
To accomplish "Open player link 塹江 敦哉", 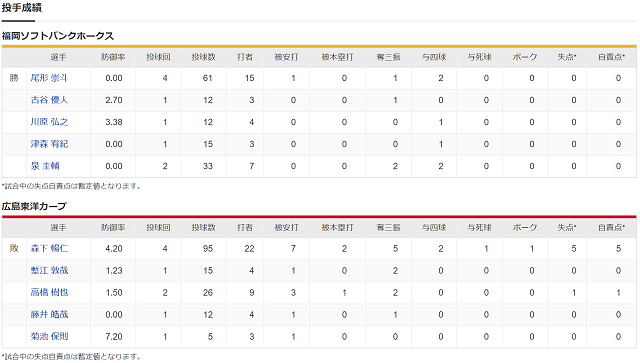I will tap(49, 270).
